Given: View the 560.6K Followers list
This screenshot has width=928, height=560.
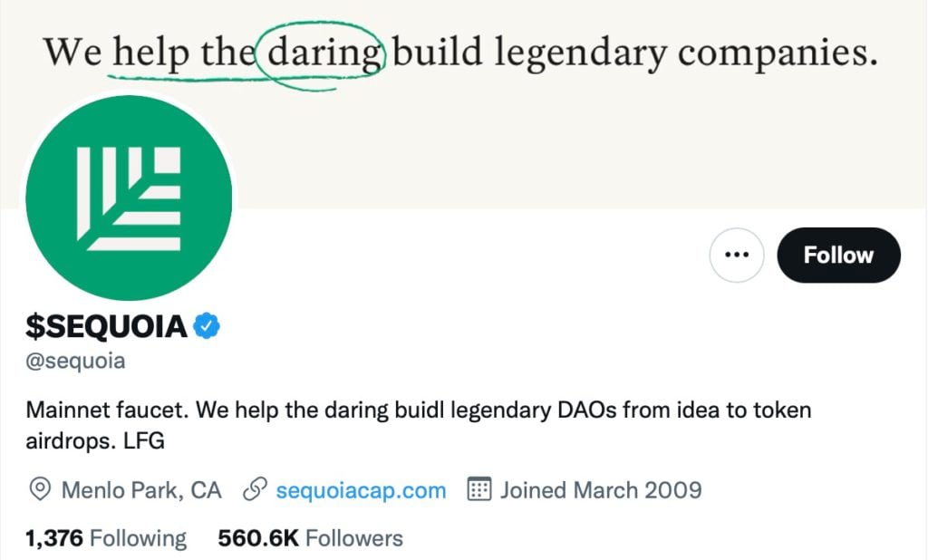Looking at the screenshot, I should [310, 538].
